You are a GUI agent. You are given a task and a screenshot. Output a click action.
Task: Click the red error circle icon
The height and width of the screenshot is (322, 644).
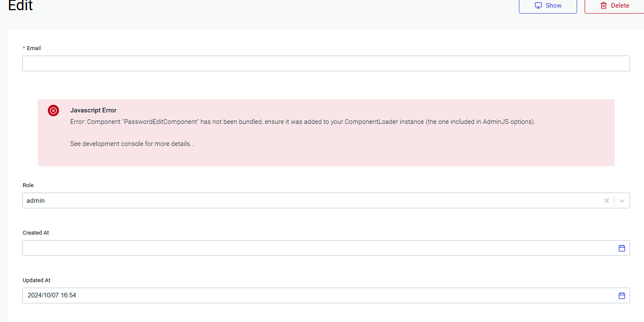[53, 110]
